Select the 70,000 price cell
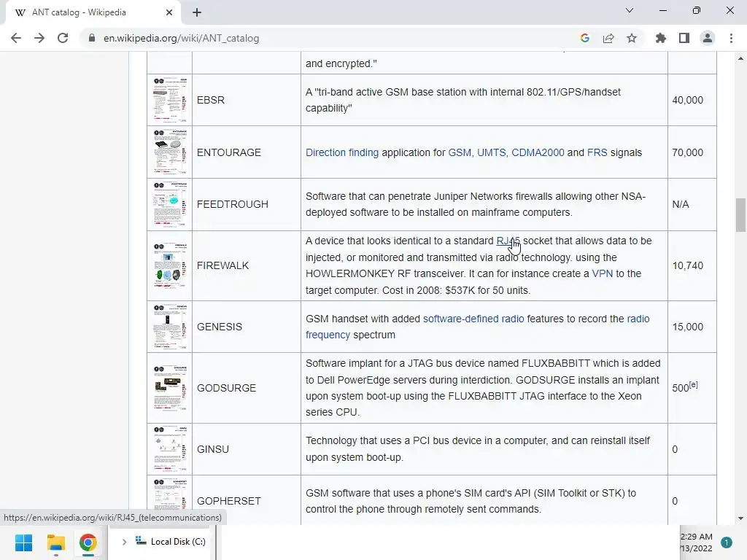Viewport: 747px width, 560px height. point(692,152)
